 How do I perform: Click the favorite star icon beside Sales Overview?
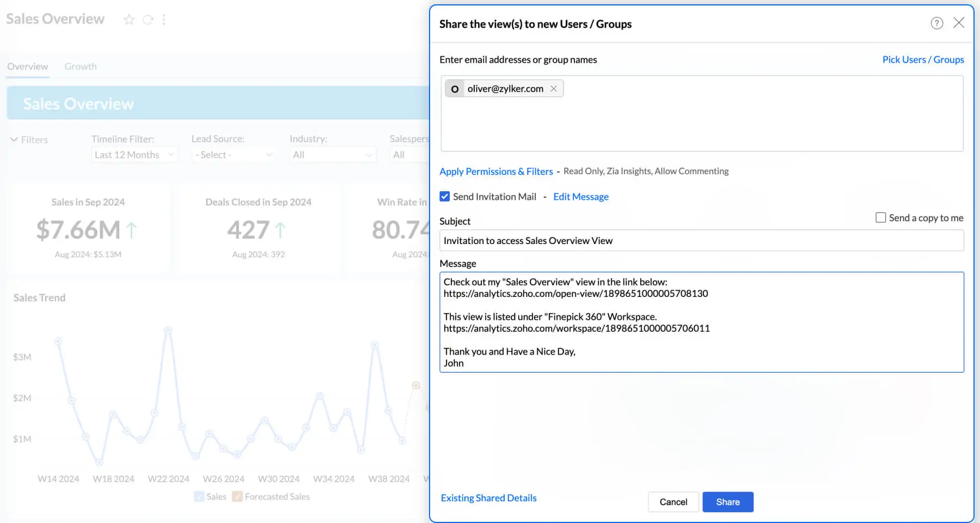(x=129, y=20)
